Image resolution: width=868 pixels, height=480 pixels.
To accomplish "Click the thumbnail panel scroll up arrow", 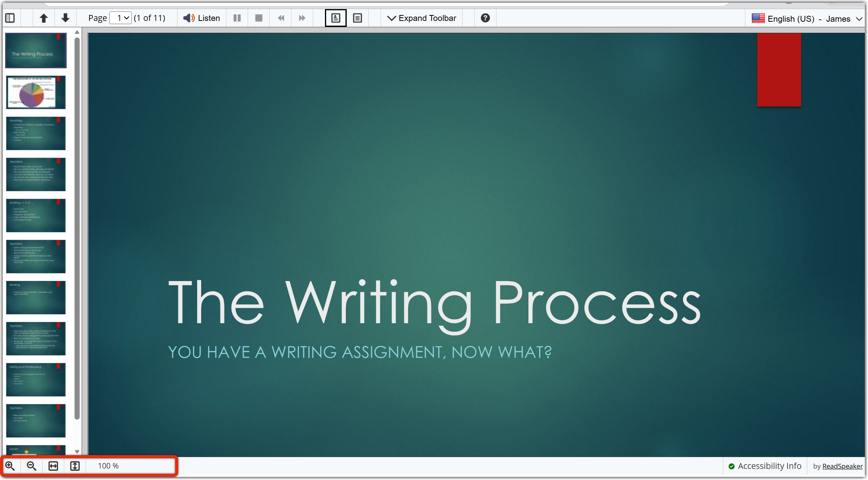I will point(77,32).
